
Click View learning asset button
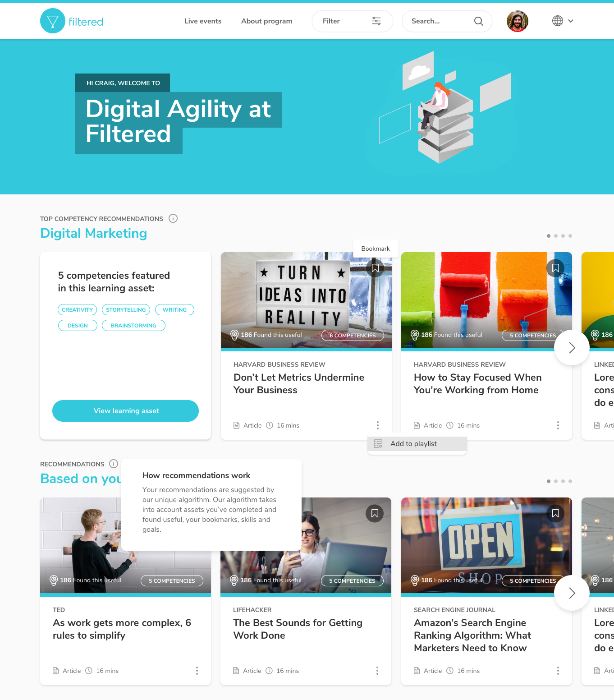point(125,411)
